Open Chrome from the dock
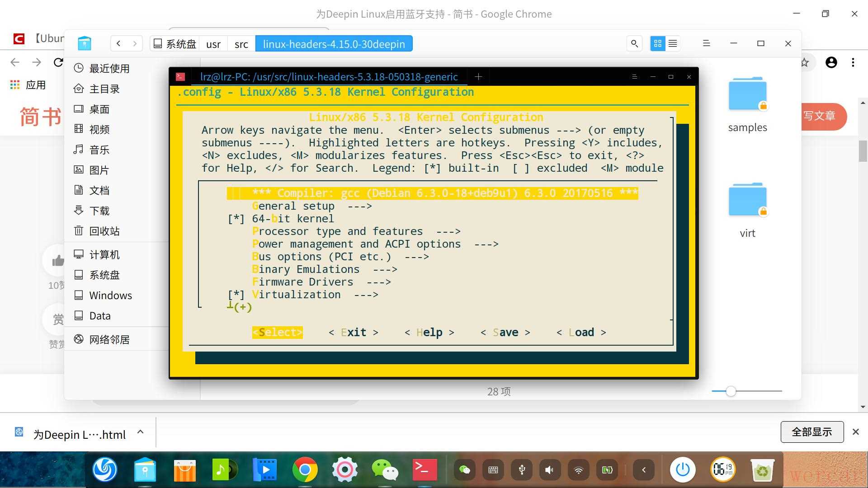Screen dimensions: 868x488 (305, 470)
